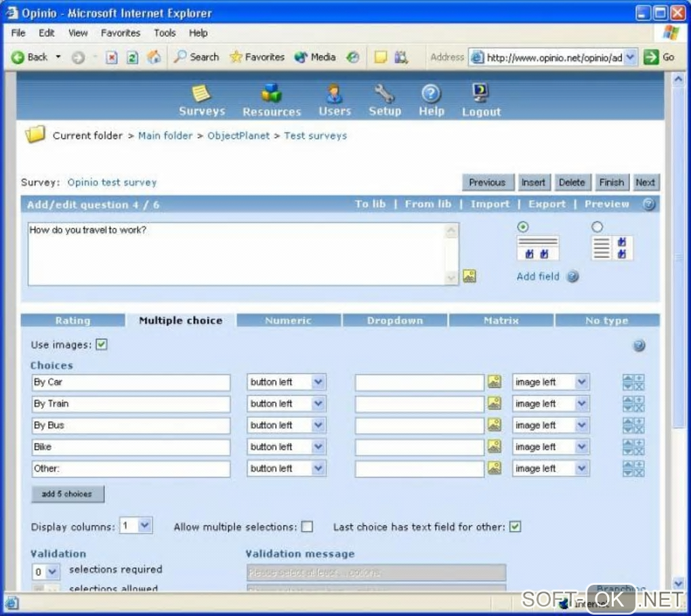Image resolution: width=691 pixels, height=616 pixels.
Task: Click the Preview link in question header
Action: tap(607, 204)
